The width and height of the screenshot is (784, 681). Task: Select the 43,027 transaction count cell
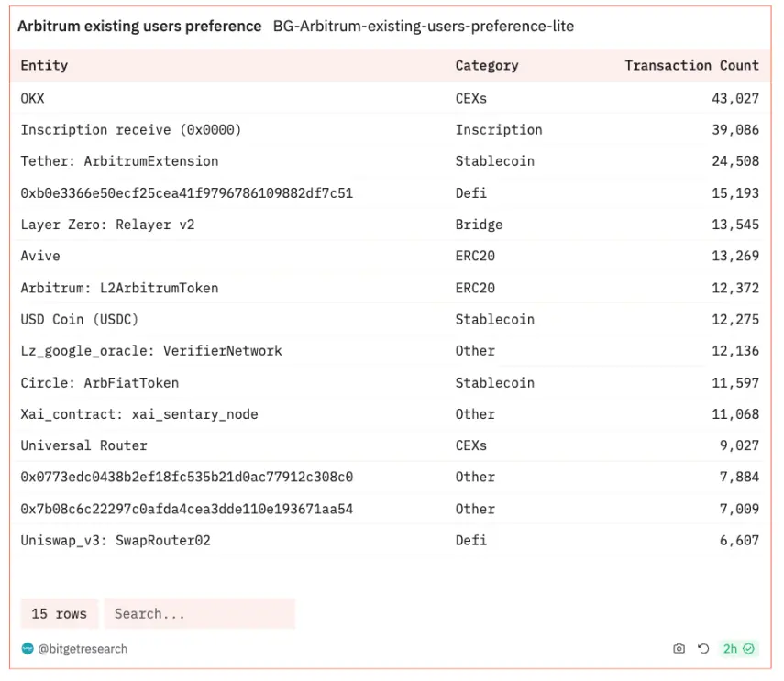734,98
